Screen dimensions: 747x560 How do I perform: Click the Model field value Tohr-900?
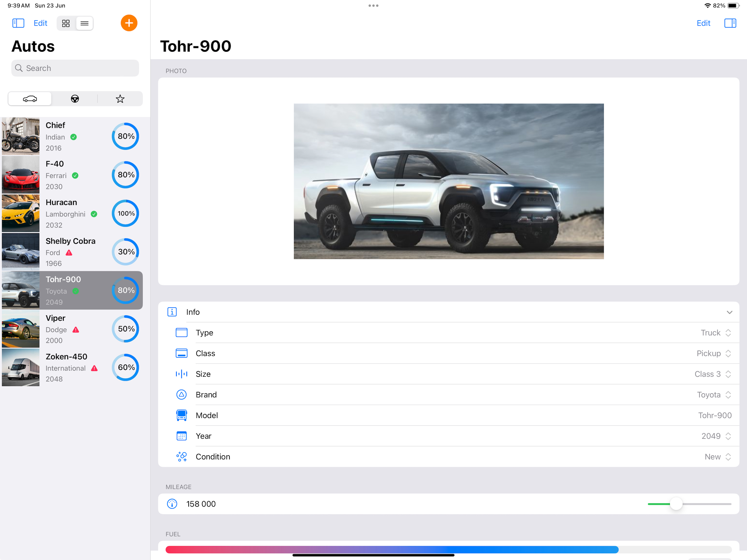click(714, 415)
